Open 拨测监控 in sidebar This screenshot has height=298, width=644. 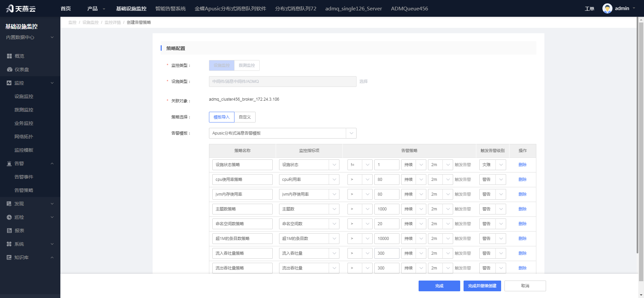click(24, 110)
